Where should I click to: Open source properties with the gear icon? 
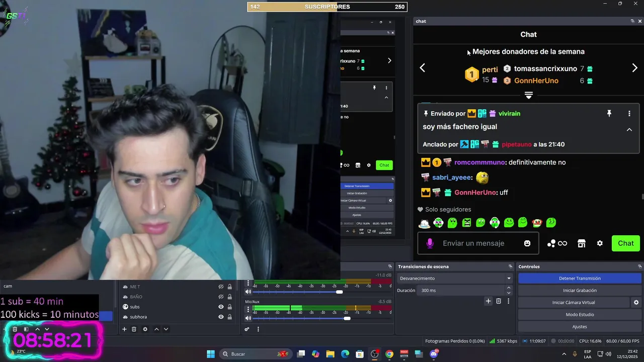[x=145, y=329]
